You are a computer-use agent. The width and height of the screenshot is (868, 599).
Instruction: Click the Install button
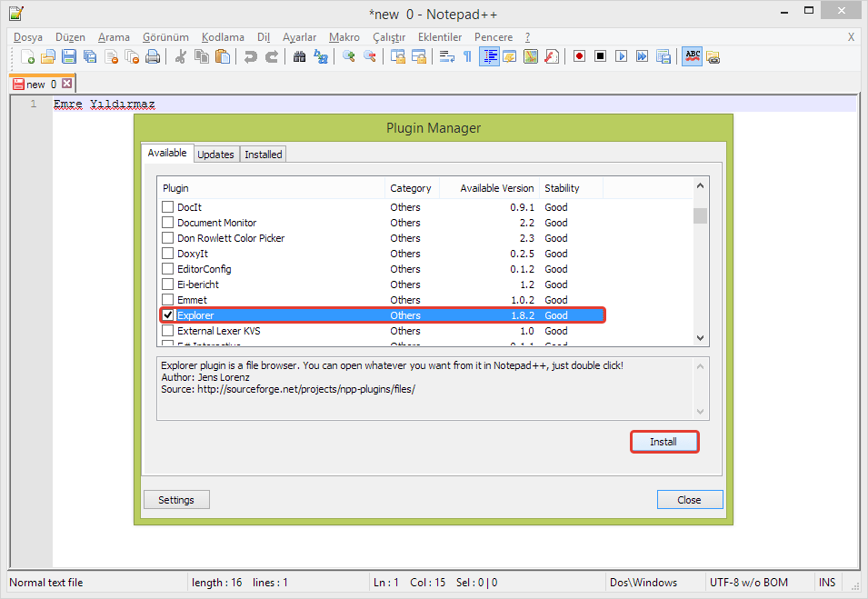[x=663, y=442]
